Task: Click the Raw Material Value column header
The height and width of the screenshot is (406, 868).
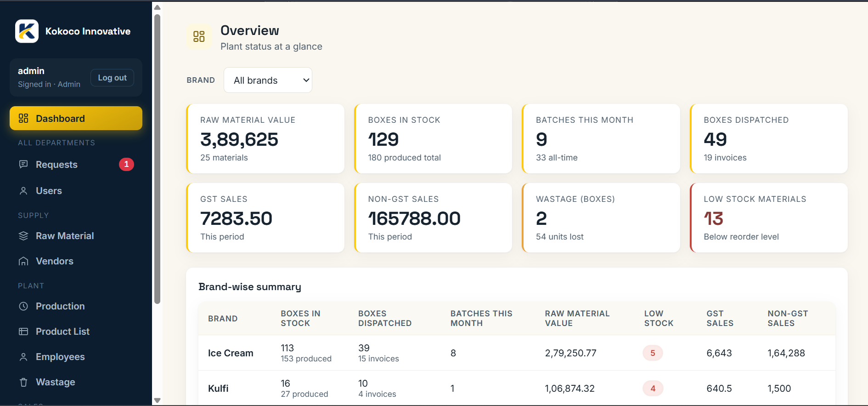Action: click(x=577, y=318)
